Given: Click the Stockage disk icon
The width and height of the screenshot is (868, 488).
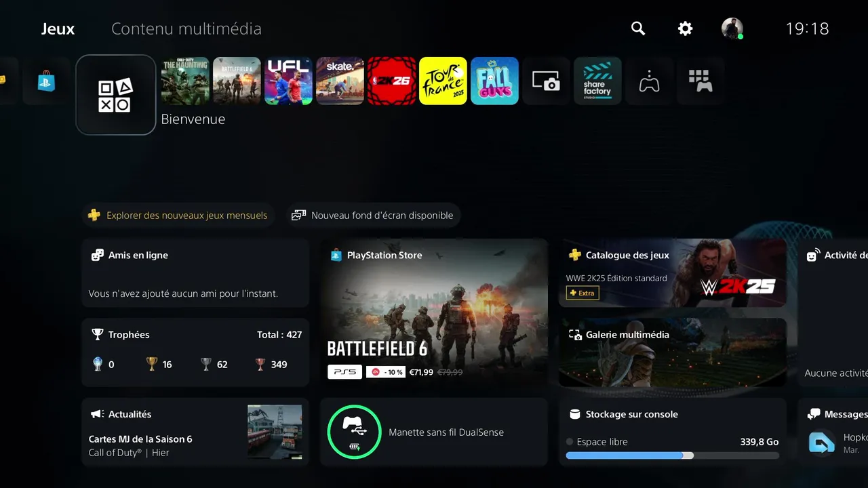Looking at the screenshot, I should pos(575,413).
